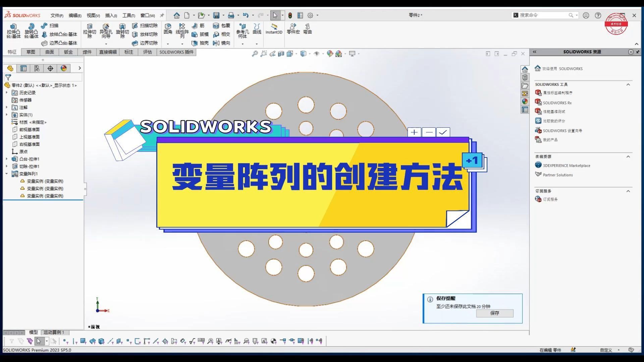The image size is (644, 362).
Task: Select the Draft (拔模) tool
Action: coord(200,34)
